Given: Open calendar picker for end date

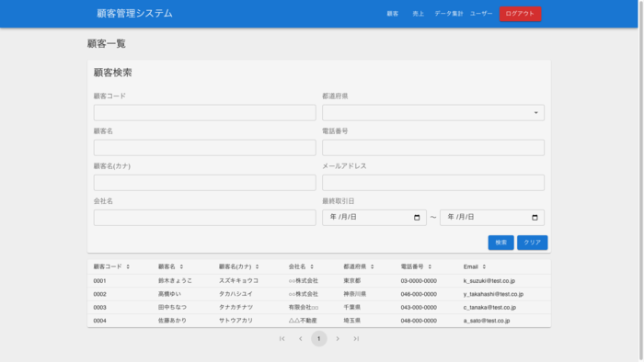Looking at the screenshot, I should [x=535, y=217].
